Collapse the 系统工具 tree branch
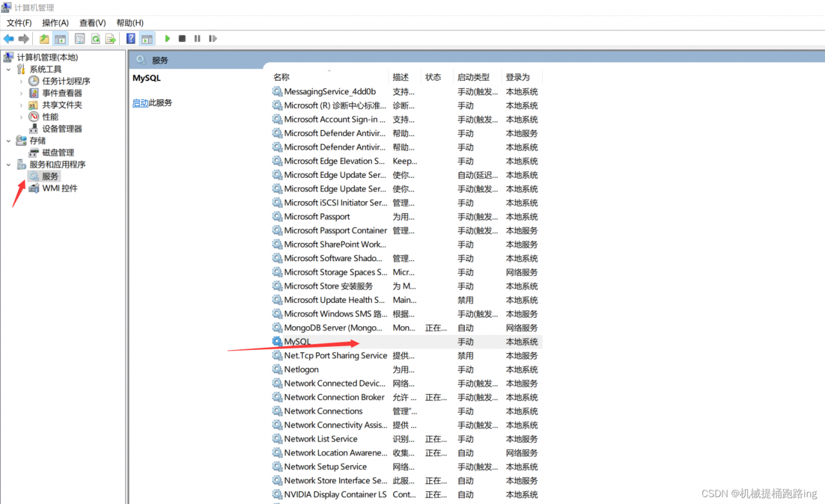This screenshot has width=825, height=504. click(8, 69)
